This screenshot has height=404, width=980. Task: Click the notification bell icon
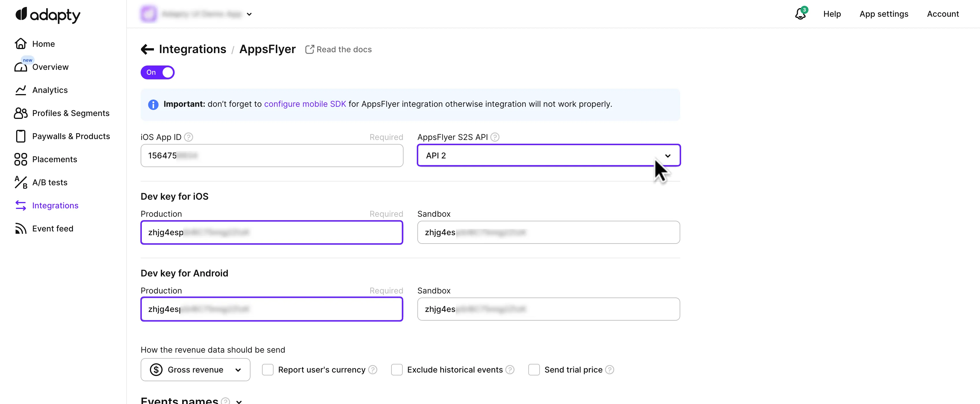800,14
